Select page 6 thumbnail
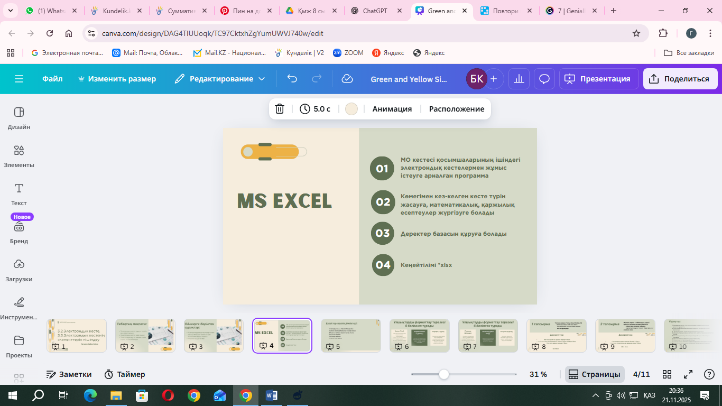This screenshot has width=722, height=406. tap(419, 336)
